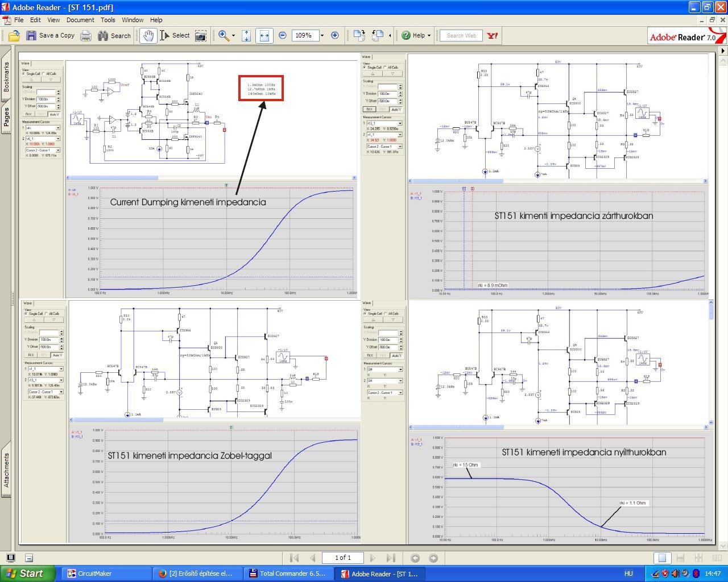Rotate the page counterclockwise
Image resolution: width=728 pixels, height=582 pixels.
378,36
